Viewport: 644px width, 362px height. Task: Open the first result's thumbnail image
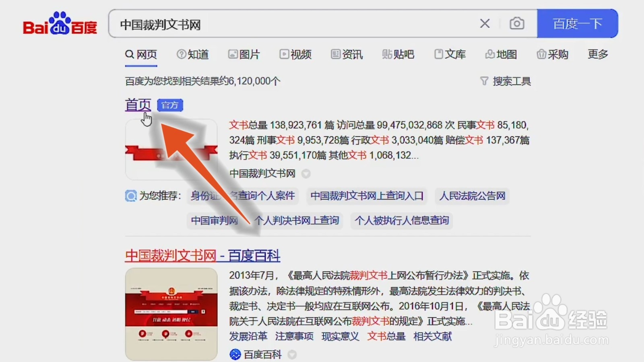[171, 149]
